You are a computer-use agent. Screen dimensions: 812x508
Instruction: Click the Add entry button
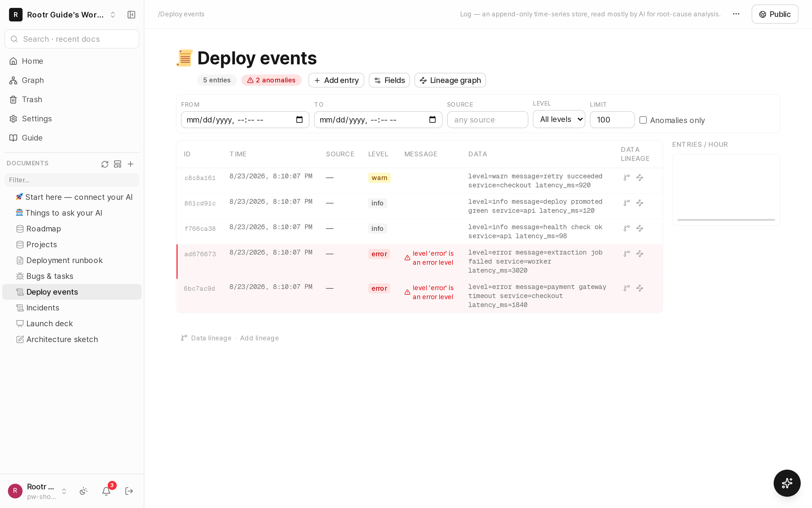point(336,80)
